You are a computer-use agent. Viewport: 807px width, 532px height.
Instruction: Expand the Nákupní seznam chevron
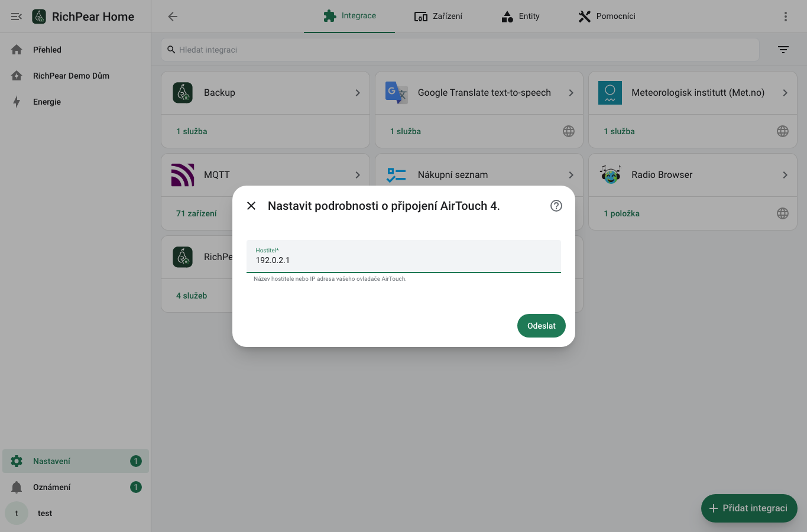tap(571, 175)
